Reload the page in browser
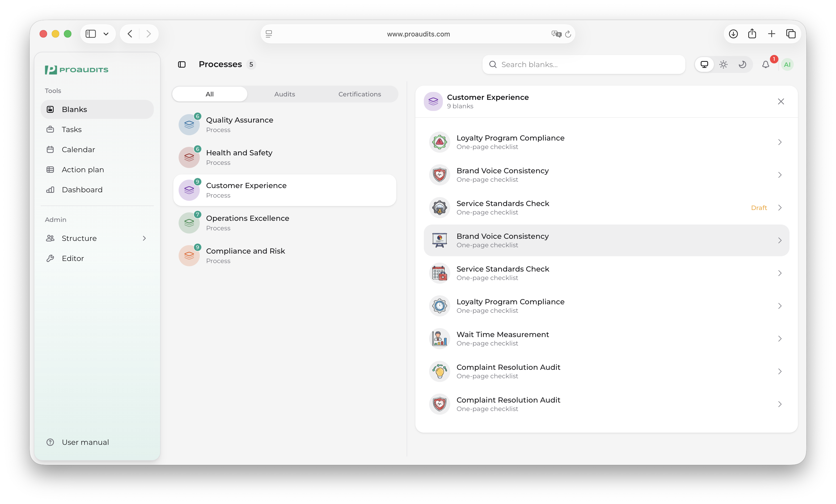Screen dimensions: 836x504 pyautogui.click(x=568, y=34)
